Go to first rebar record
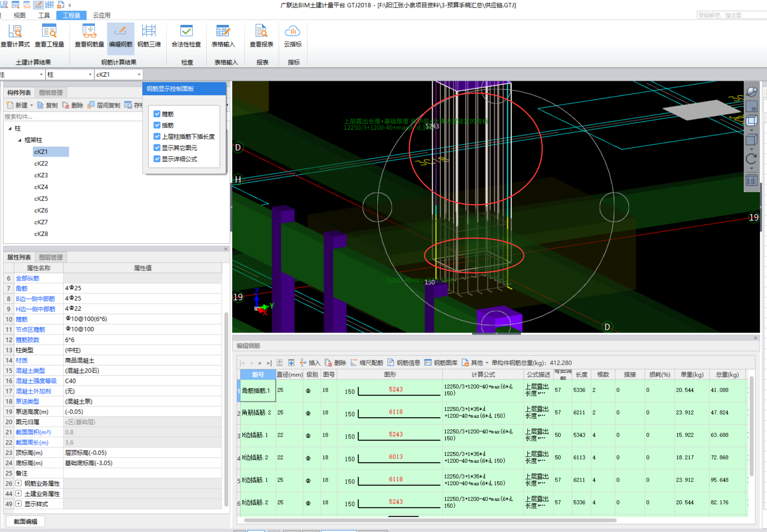Image resolution: width=767 pixels, height=532 pixels. tap(243, 363)
